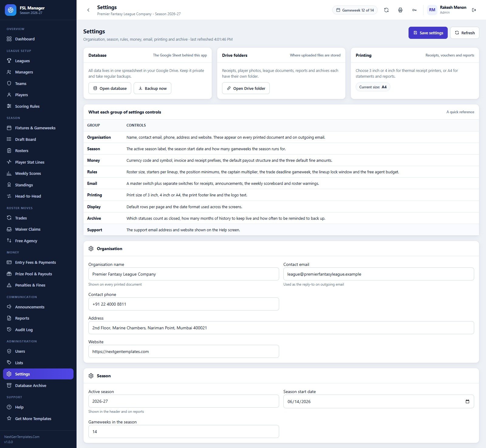Screen dimensions: 486x448
Task: Click the key icon in top bar
Action: (414, 10)
